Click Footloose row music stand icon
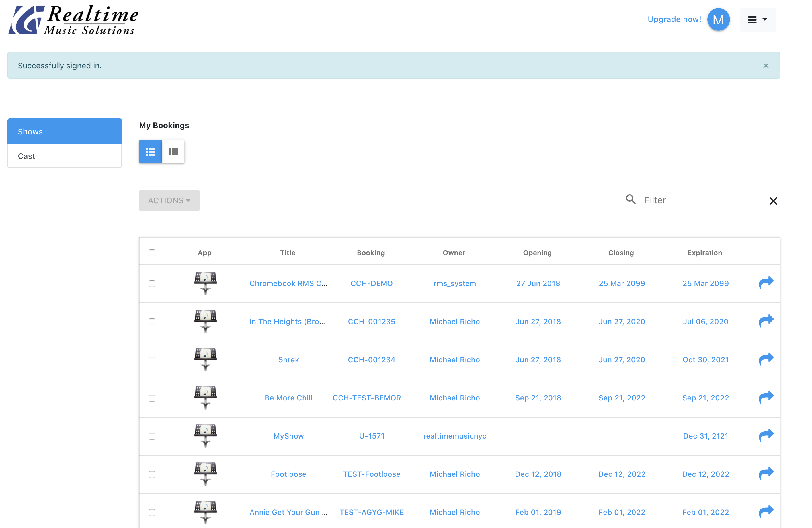Viewport: 812px width, 528px height. [205, 474]
